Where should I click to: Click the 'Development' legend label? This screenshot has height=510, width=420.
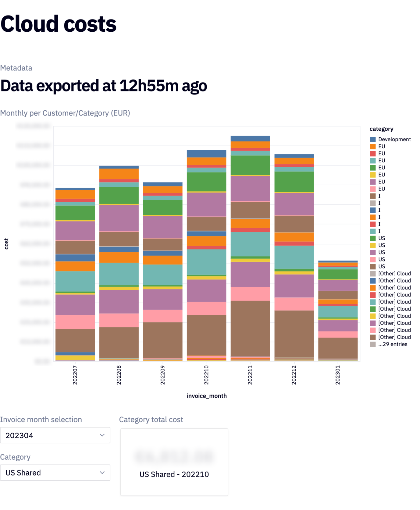(394, 140)
